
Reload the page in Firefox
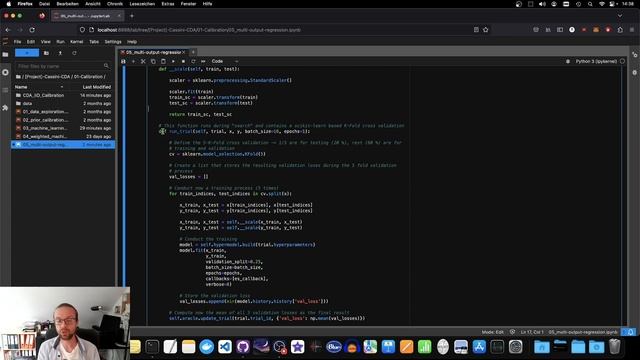32,30
